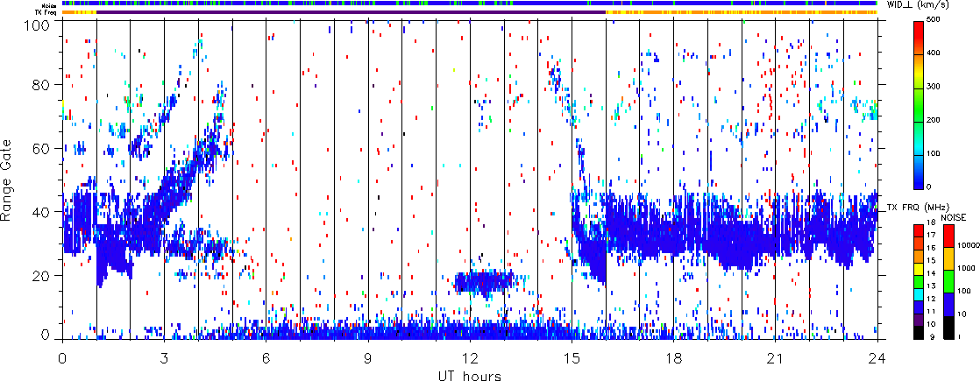Image resolution: width=980 pixels, height=381 pixels.
Task: Click the small "TX Freq" strip label at top left
Action: 46,12
